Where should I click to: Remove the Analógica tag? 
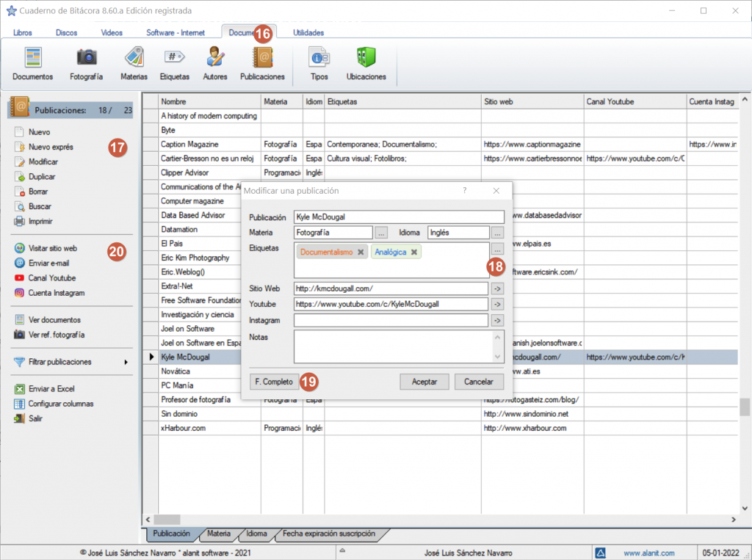pyautogui.click(x=414, y=252)
